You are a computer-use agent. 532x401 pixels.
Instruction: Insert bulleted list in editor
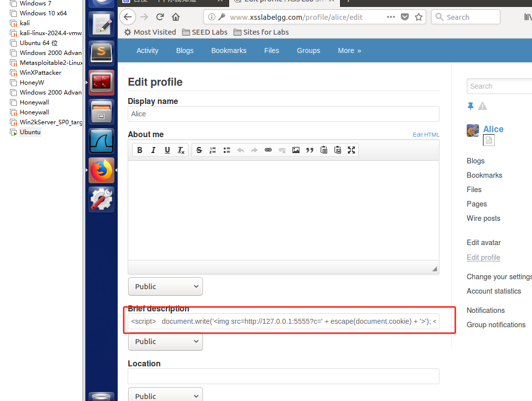(x=227, y=150)
